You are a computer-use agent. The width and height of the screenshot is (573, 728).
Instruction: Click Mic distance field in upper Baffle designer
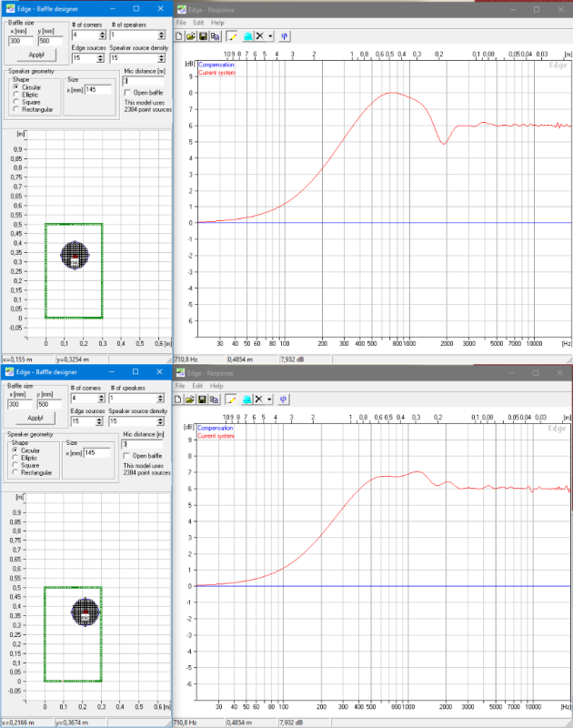click(x=143, y=81)
